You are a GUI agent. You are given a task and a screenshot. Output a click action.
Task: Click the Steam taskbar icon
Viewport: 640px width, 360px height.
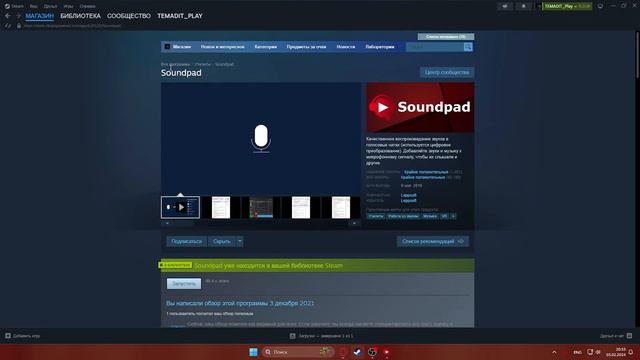(x=358, y=352)
